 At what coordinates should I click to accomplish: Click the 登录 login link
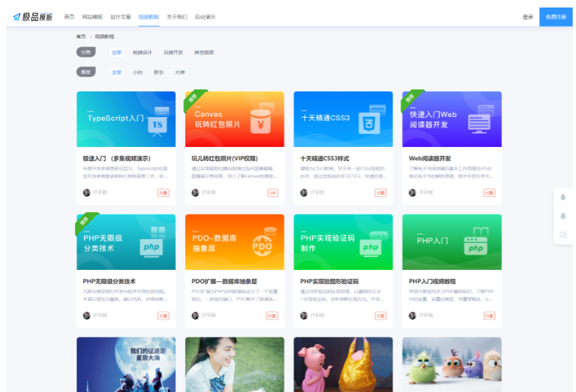527,16
